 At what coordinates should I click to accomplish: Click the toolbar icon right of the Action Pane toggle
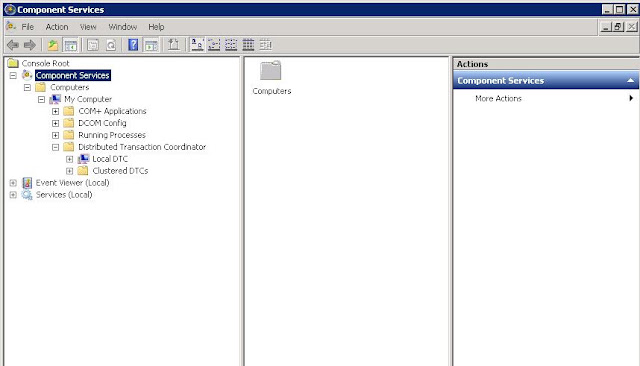173,45
